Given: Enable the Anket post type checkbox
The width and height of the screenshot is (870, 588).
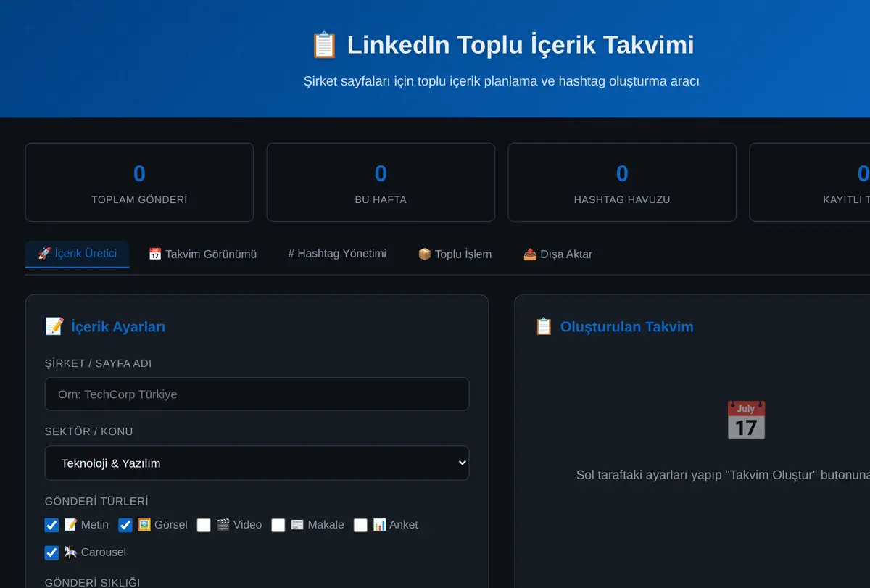Looking at the screenshot, I should [360, 525].
